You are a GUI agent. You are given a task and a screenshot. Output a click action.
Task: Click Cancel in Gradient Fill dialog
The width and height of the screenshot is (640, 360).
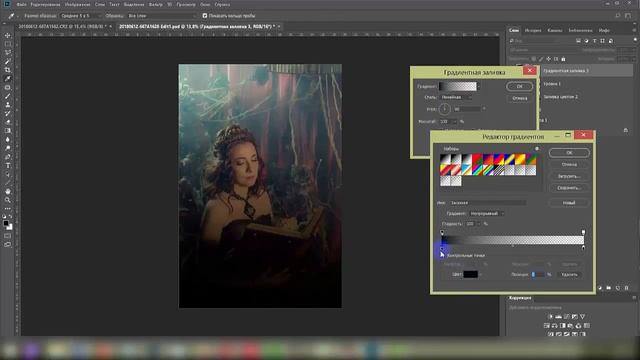pos(519,98)
